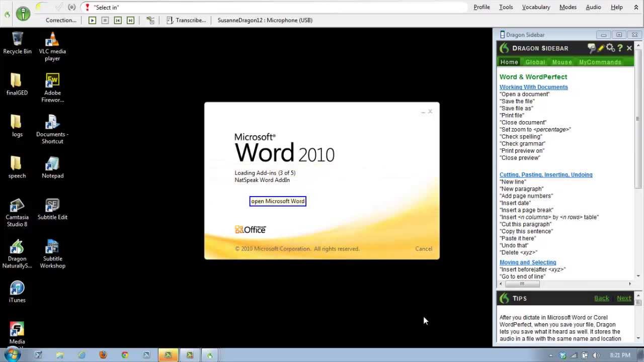Open the Profile menu
This screenshot has width=644, height=362.
click(x=481, y=7)
